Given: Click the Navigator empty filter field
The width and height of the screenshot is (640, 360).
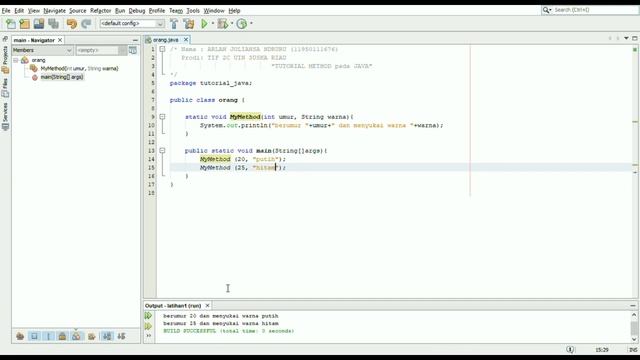Looking at the screenshot, I should 98,50.
